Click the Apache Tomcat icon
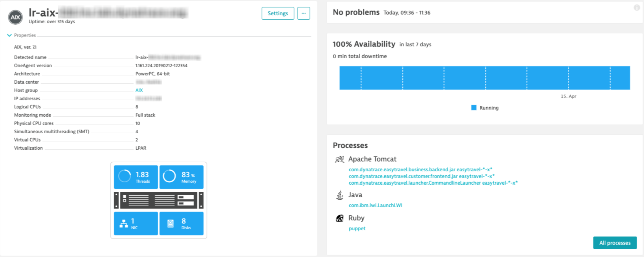 coord(339,159)
